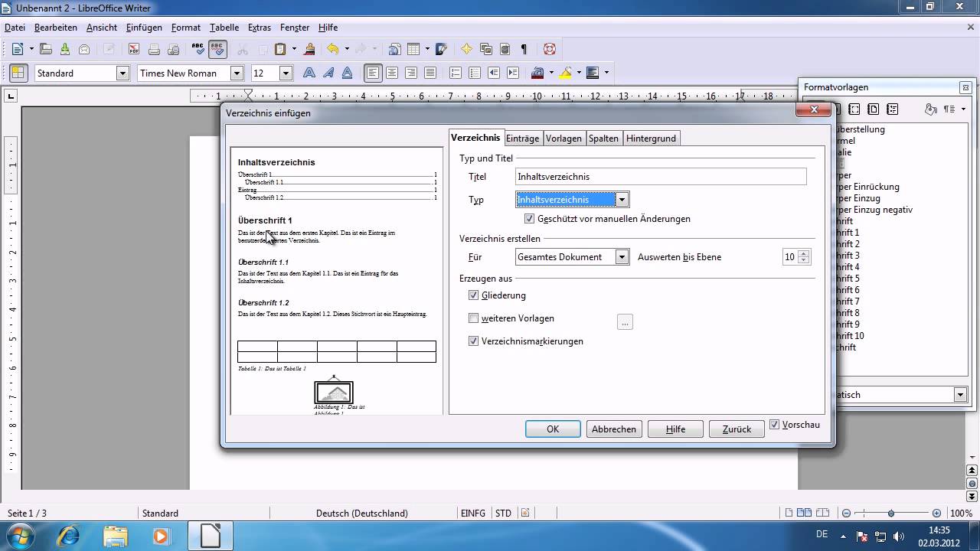
Task: Open the Undo history dropdown arrow
Action: [x=346, y=49]
